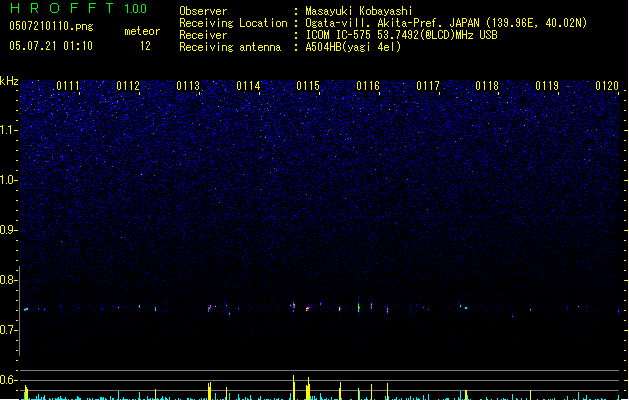629x400 pixels.
Task: Click the time marker 0120
Action: (607, 86)
